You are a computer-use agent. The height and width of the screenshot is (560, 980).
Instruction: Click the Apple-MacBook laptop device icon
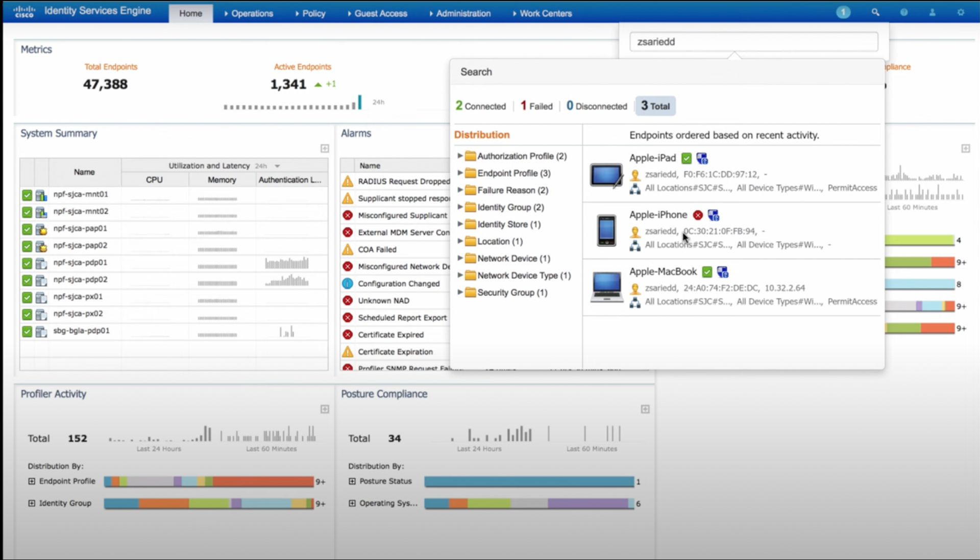(606, 287)
